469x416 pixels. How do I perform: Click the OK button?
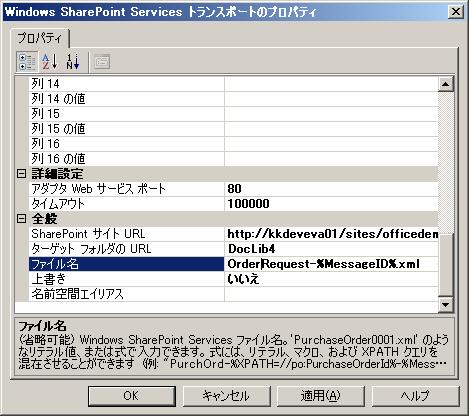point(131,396)
